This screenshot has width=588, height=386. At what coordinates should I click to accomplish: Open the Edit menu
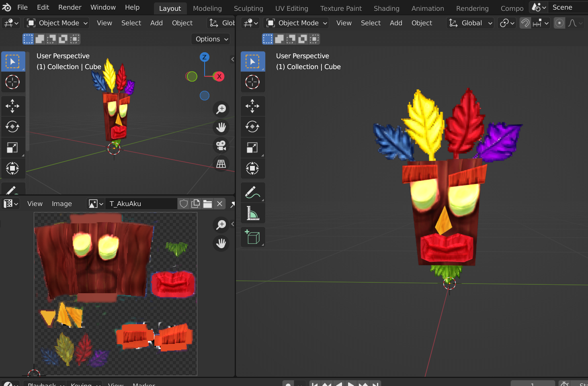click(43, 7)
